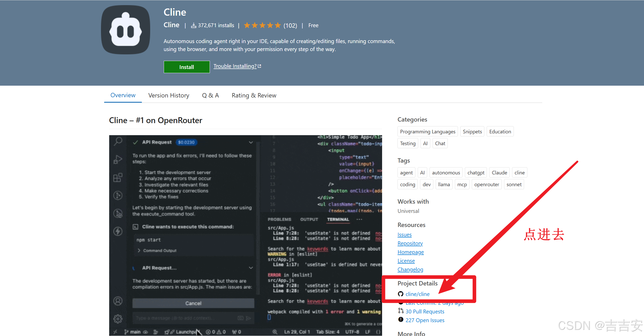
Task: Click the Cancel button in demo
Action: [x=193, y=303]
